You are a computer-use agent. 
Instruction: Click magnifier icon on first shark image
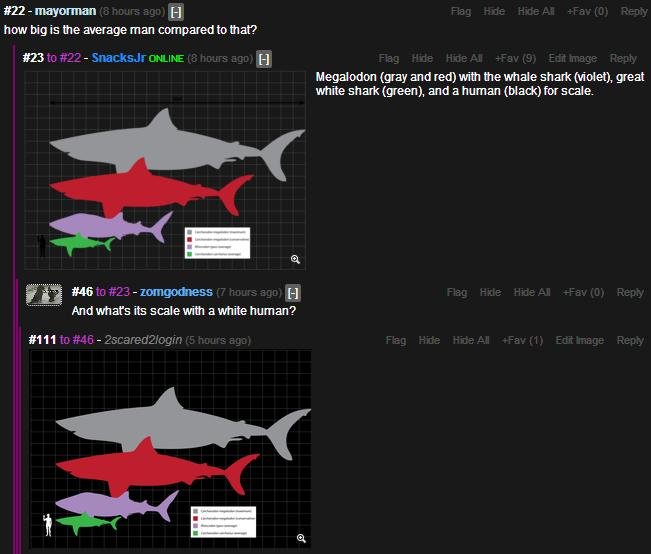pos(295,259)
